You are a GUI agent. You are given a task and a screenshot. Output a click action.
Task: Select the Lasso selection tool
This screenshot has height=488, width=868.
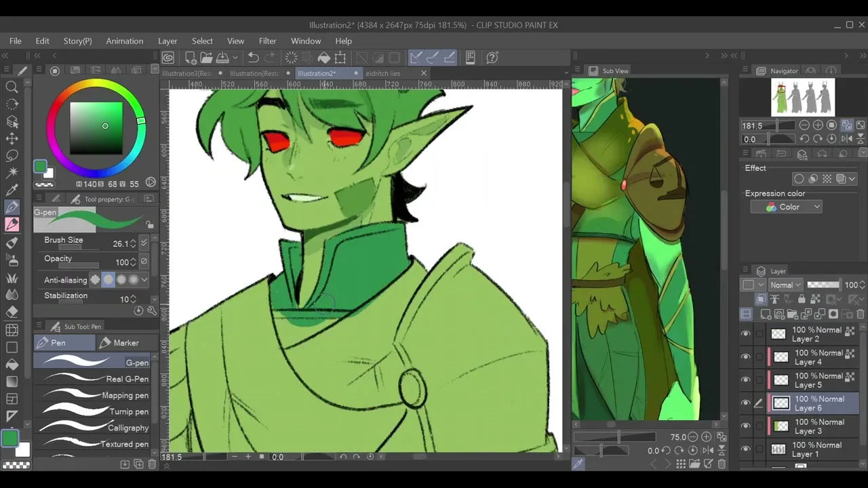(x=12, y=155)
